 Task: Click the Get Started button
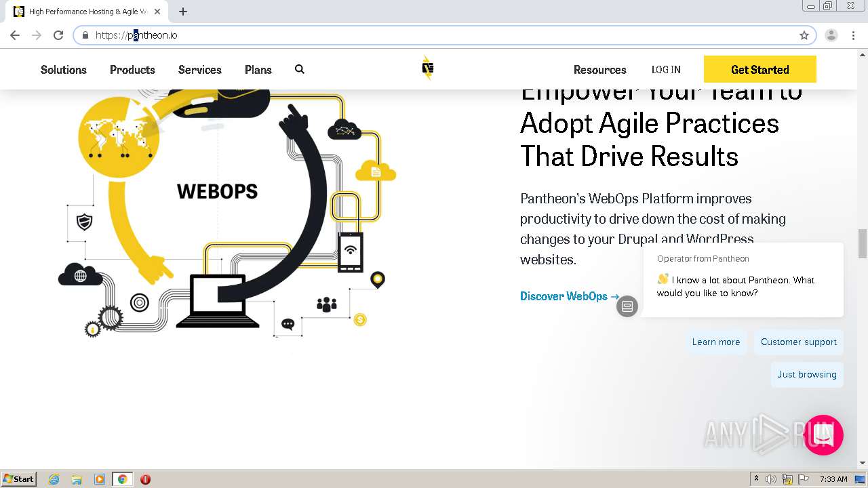coord(760,69)
